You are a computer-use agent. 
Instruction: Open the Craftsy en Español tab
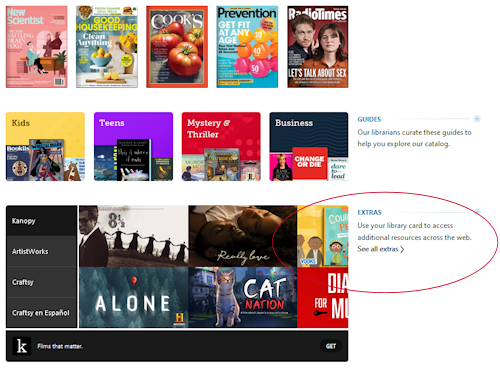coord(41,313)
